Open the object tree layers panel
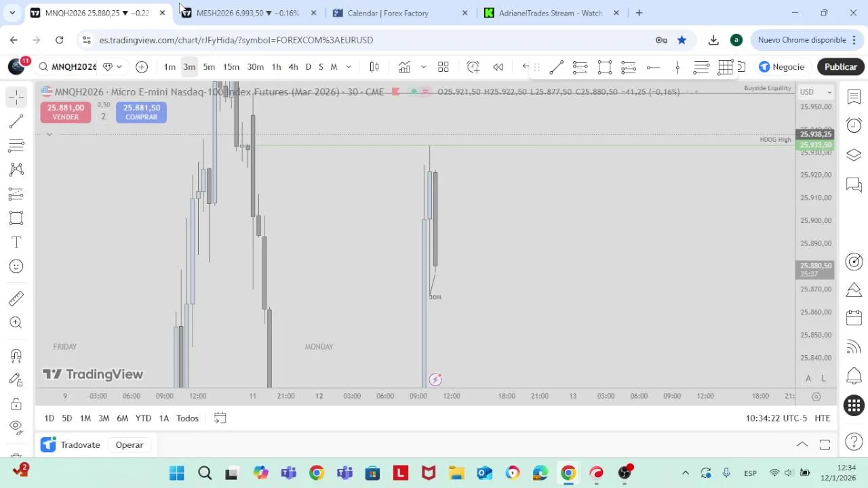 (x=854, y=155)
